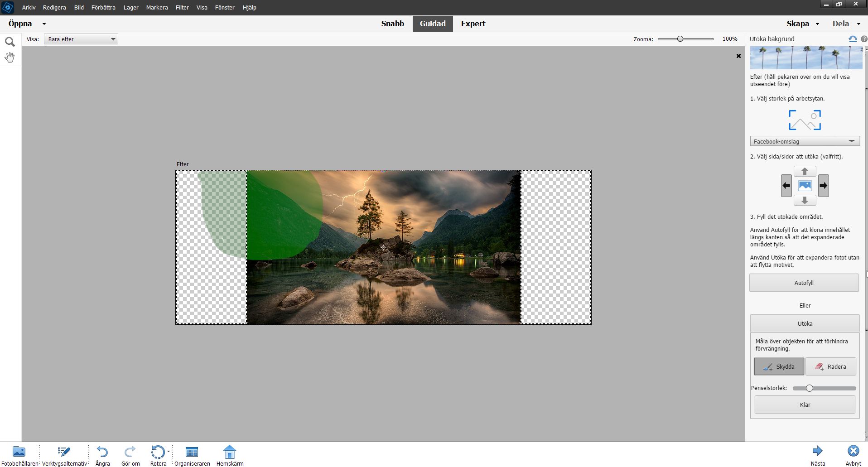Open the Fönster menu
Image resolution: width=868 pixels, height=467 pixels.
point(225,8)
